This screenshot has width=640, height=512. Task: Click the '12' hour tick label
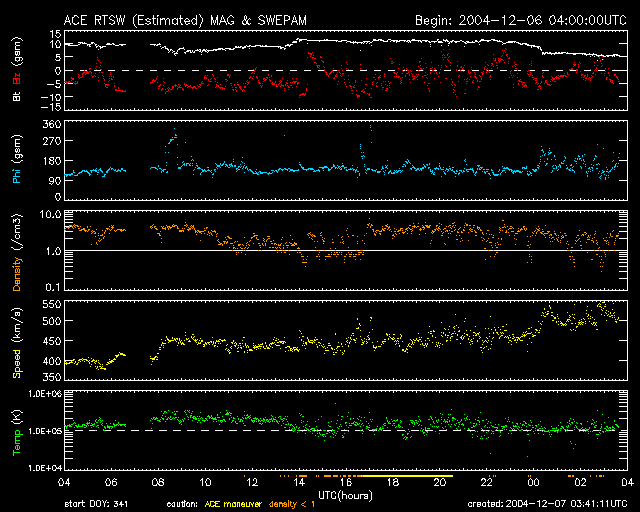click(252, 482)
